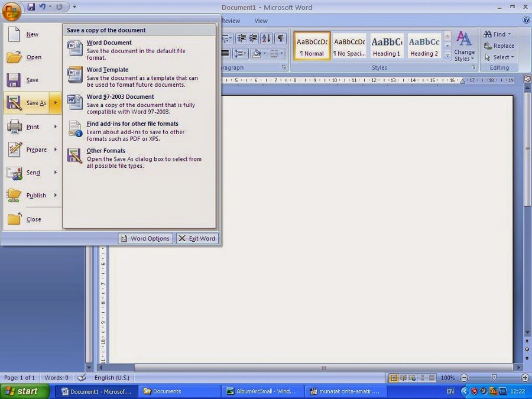Click the round Office Button
The image size is (532, 399).
point(11,11)
